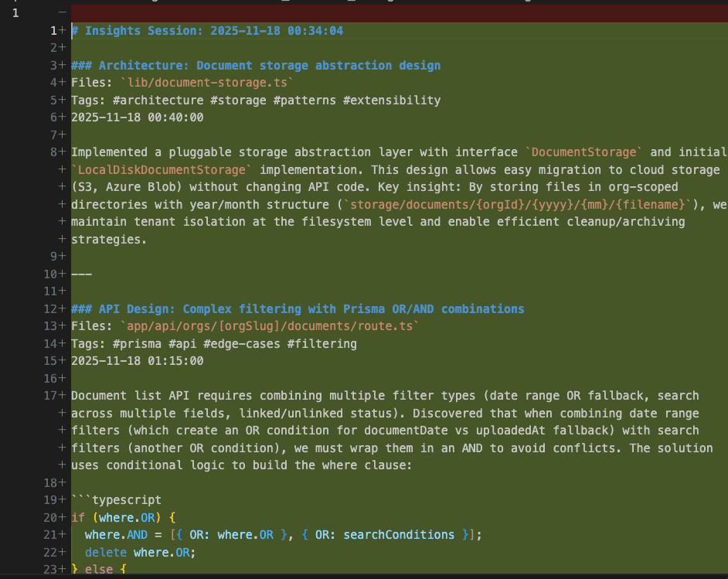Click the minus marker on the deleted line

[62, 12]
